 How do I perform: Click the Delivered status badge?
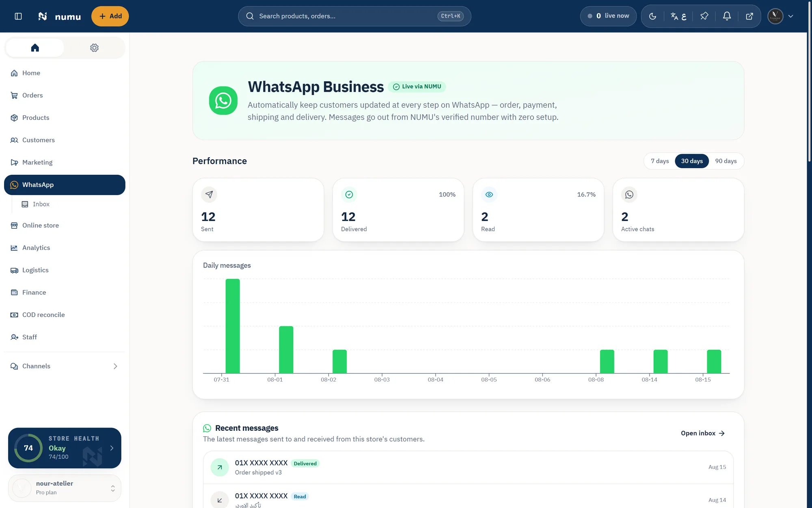pyautogui.click(x=305, y=464)
